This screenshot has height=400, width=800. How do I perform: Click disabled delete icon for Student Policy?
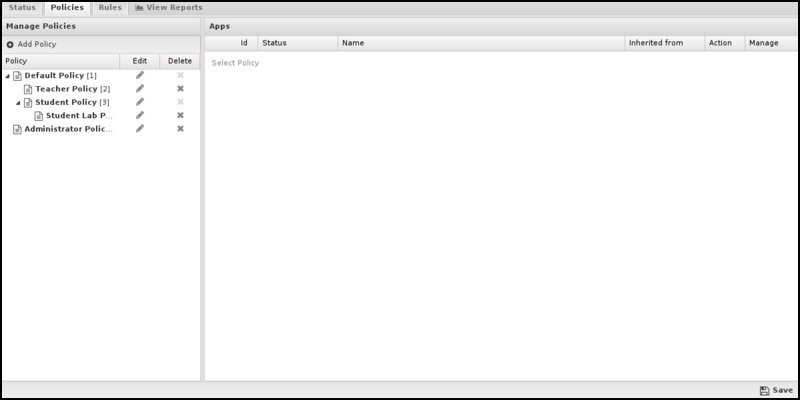(180, 102)
